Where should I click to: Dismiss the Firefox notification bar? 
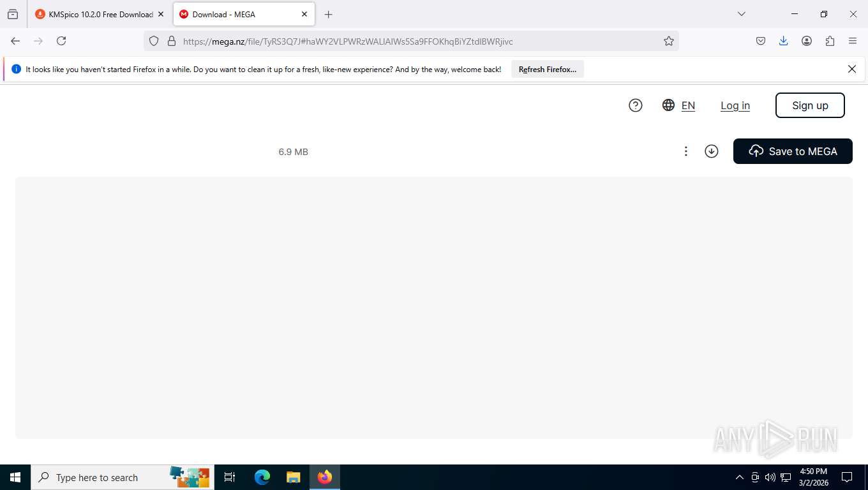(852, 69)
